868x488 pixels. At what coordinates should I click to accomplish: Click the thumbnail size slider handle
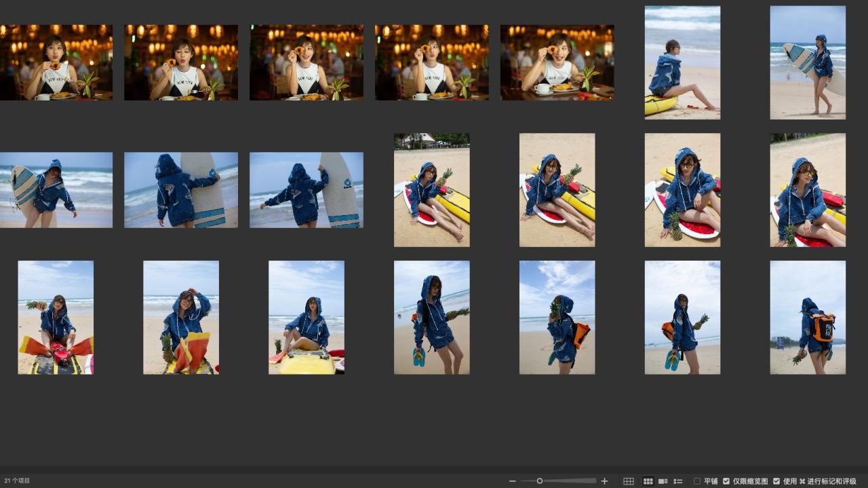(540, 481)
